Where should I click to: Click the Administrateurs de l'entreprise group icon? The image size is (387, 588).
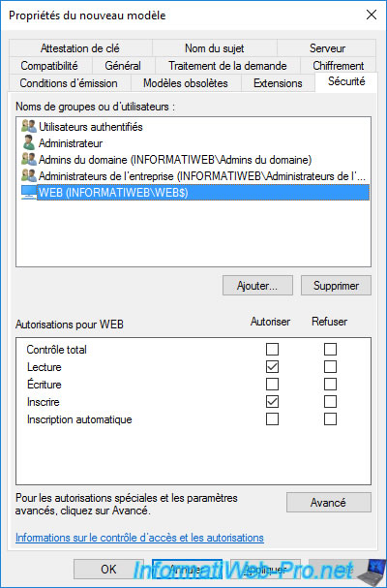click(x=29, y=176)
